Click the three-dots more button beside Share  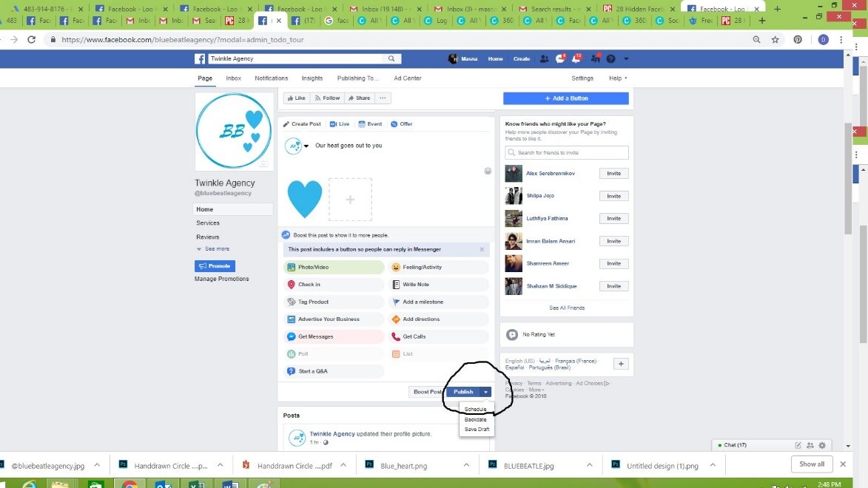383,98
